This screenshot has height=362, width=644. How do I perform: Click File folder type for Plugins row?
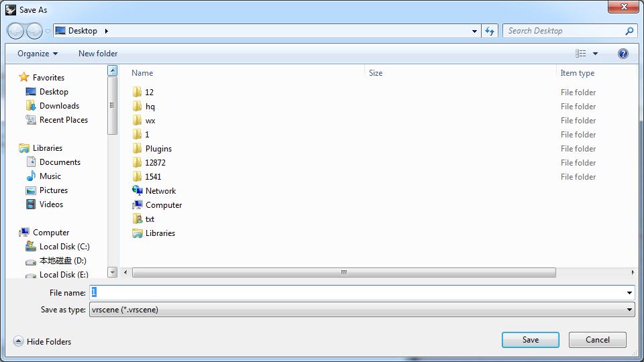(578, 149)
